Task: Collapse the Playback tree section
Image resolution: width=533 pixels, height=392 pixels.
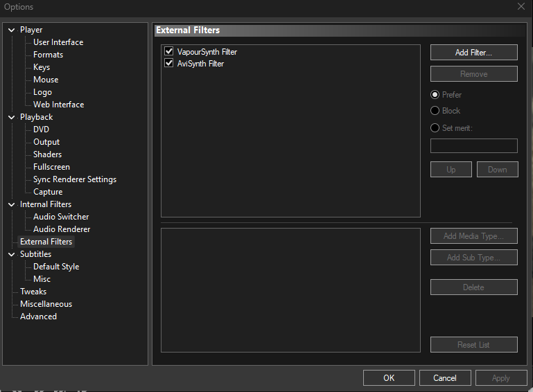Action: point(12,117)
